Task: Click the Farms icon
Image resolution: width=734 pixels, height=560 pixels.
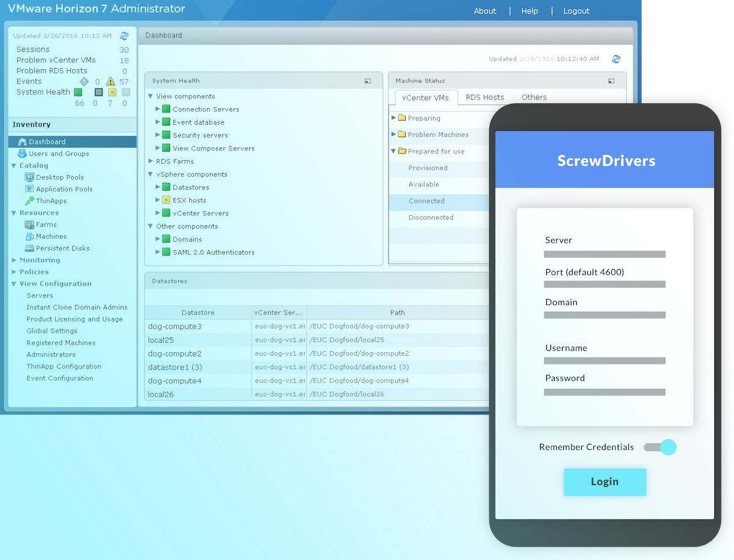Action: pyautogui.click(x=29, y=224)
